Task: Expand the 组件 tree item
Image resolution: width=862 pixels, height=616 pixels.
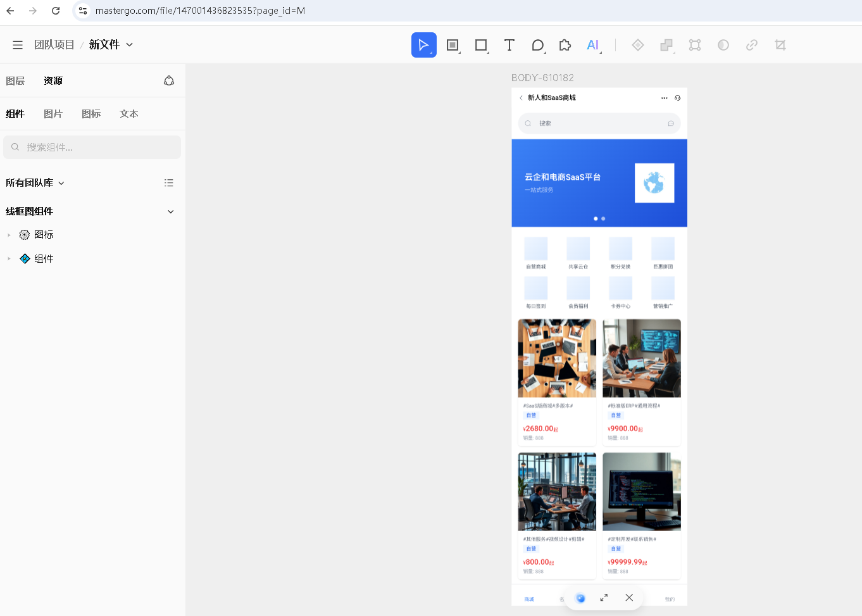Action: tap(9, 259)
